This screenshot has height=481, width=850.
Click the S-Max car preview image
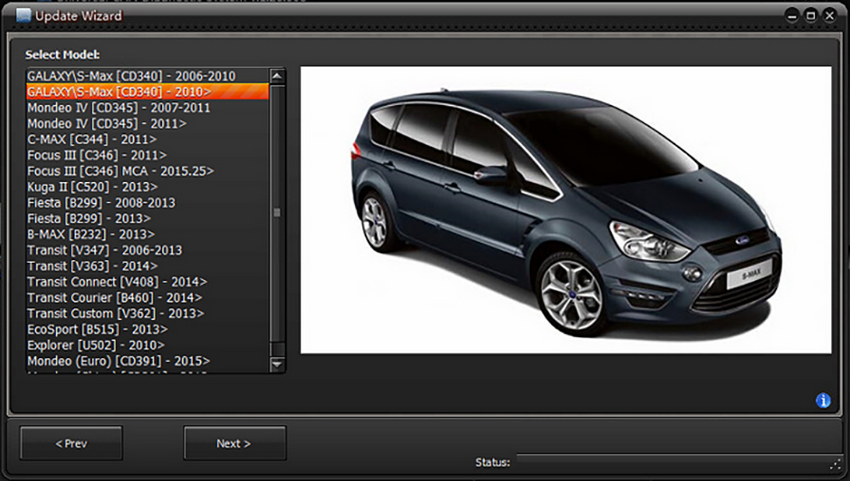[x=566, y=210]
